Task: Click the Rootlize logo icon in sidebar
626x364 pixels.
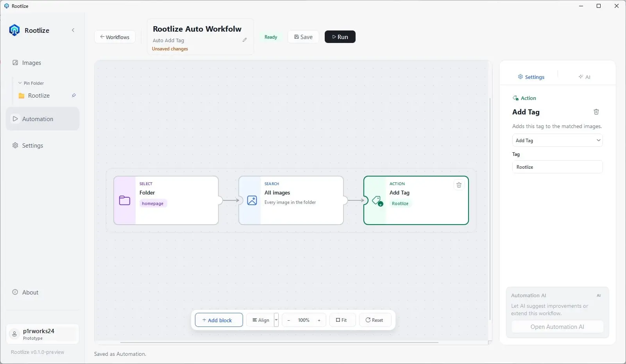Action: coord(14,30)
